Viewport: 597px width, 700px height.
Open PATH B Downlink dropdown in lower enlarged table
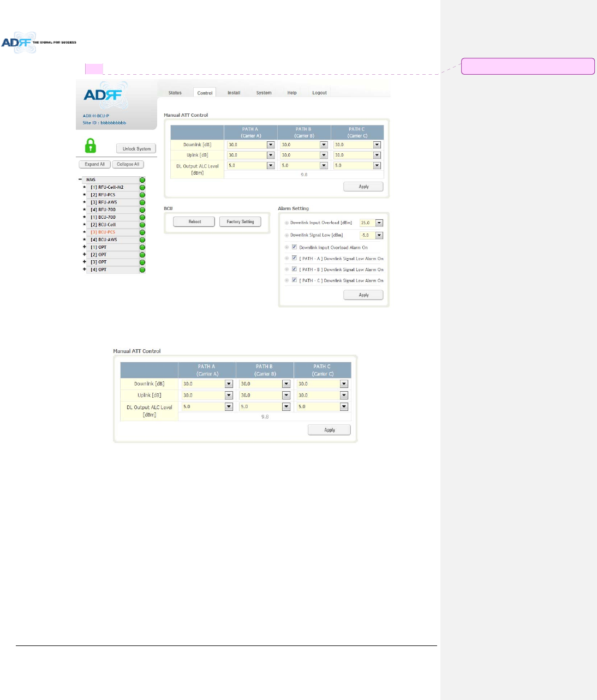[x=265, y=384]
